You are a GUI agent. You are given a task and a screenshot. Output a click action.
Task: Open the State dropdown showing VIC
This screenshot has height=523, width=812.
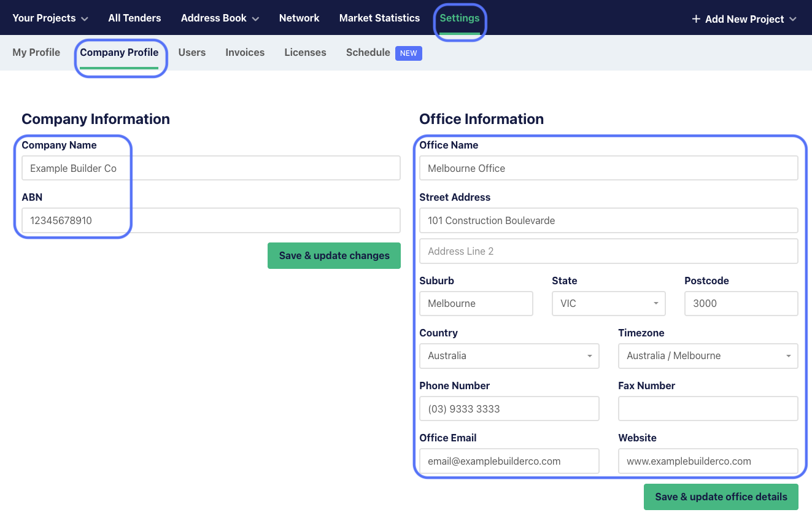click(608, 303)
